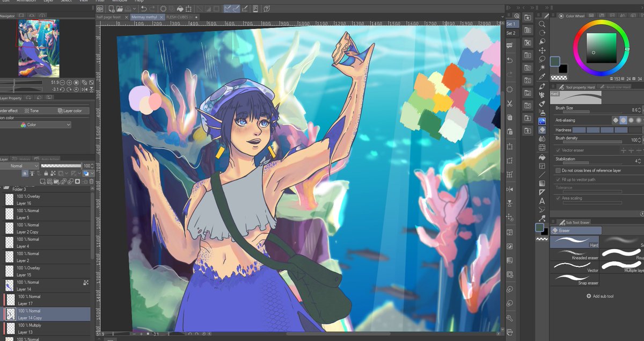Toggle Fill up to vector path checkbox
The image size is (644, 341).
tap(558, 179)
